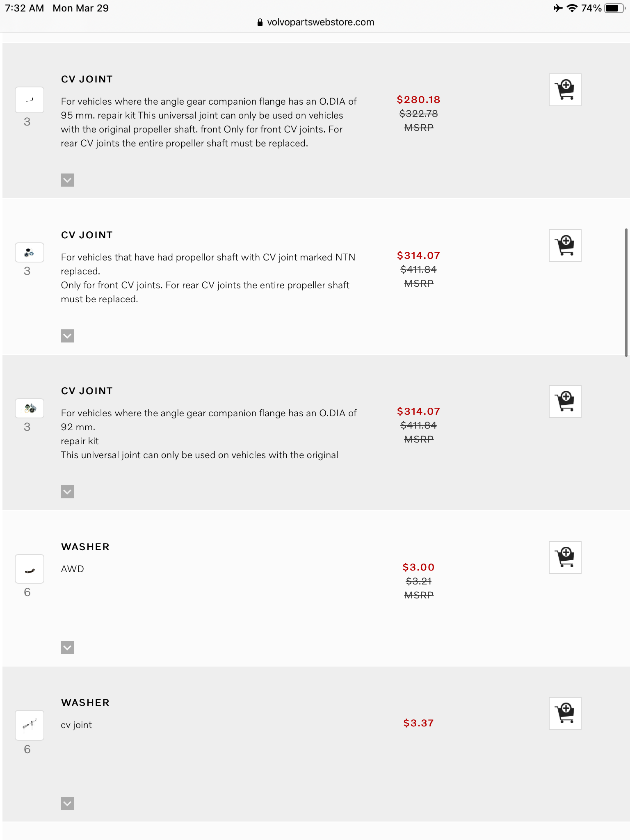Screen dimensions: 630x840
Task: Tap the volvopartswebstore.com address bar
Action: [316, 22]
